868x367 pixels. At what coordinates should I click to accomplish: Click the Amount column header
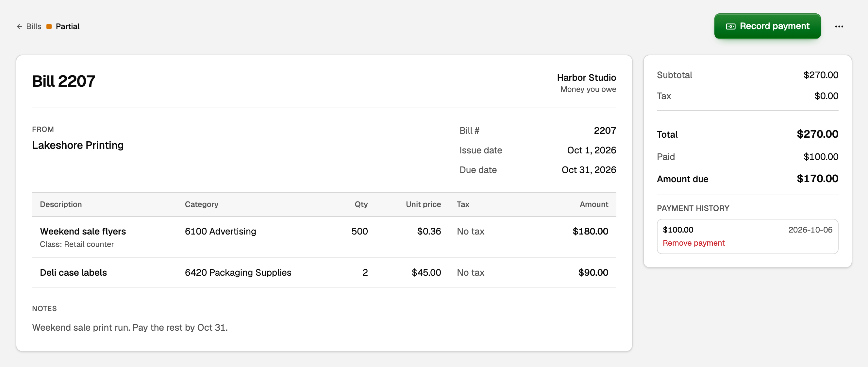[594, 204]
